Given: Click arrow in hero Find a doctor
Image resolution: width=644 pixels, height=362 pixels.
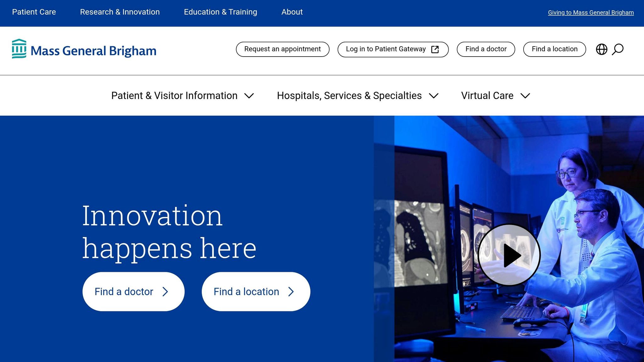Looking at the screenshot, I should (x=165, y=292).
